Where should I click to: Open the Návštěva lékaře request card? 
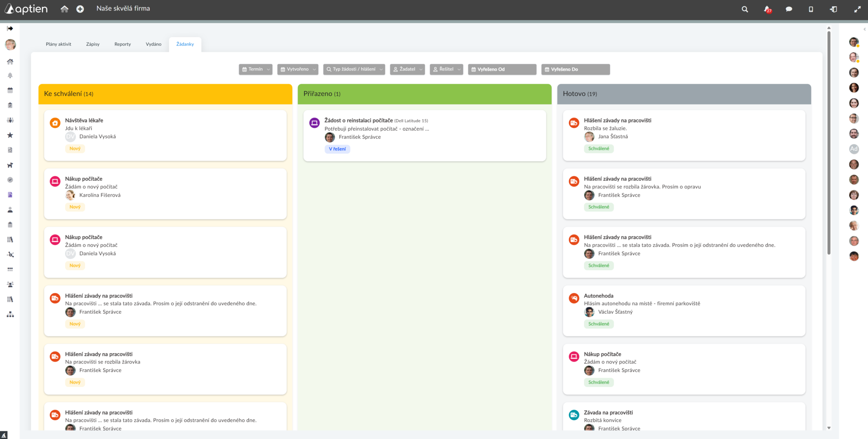[165, 135]
